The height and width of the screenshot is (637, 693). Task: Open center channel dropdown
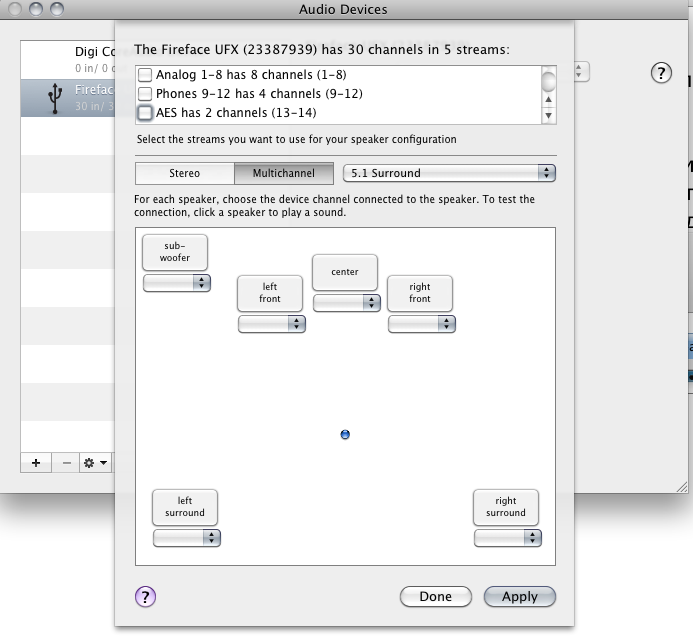[x=347, y=303]
